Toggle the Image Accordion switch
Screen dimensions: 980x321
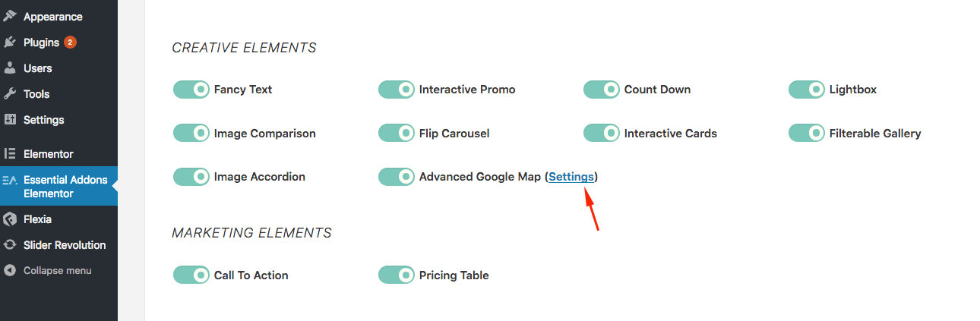tap(191, 177)
